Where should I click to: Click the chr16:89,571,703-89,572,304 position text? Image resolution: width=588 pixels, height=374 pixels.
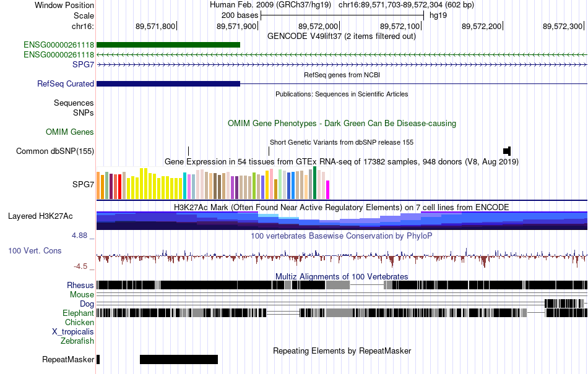click(406, 5)
